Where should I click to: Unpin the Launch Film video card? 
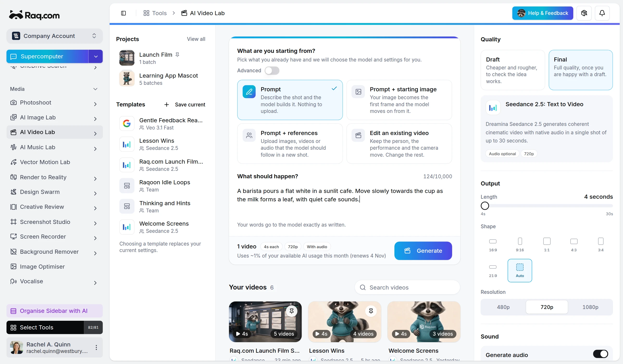click(292, 311)
